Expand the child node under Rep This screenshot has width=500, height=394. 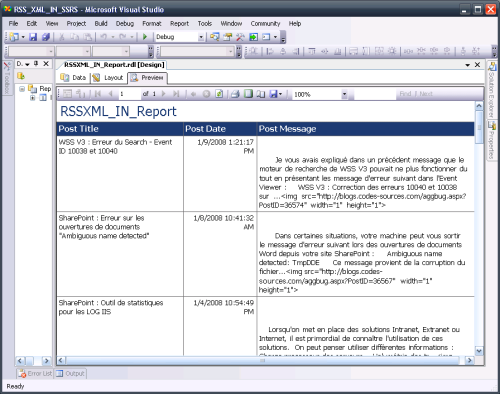point(33,98)
